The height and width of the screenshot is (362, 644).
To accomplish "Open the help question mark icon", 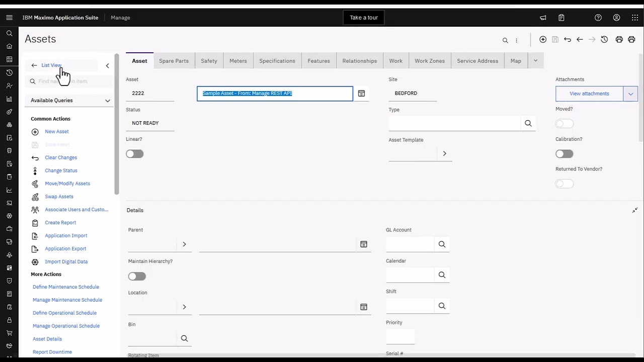I will point(598,18).
